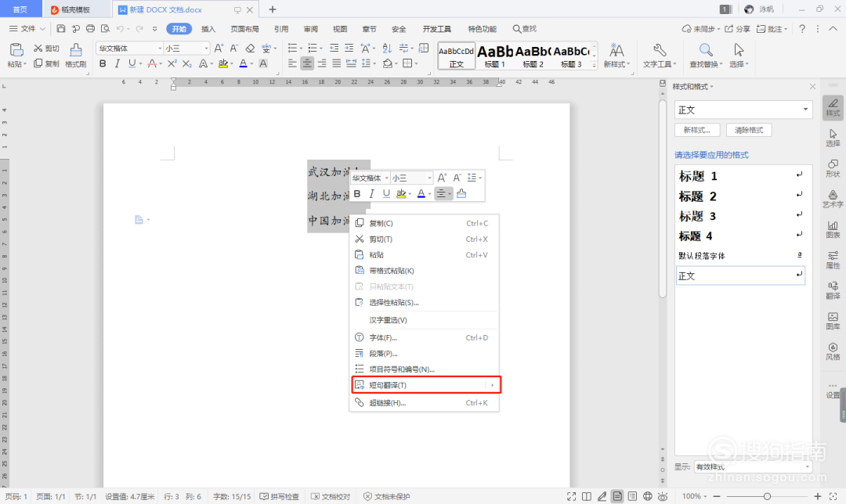Click the font color A in the ribbon

tap(244, 63)
